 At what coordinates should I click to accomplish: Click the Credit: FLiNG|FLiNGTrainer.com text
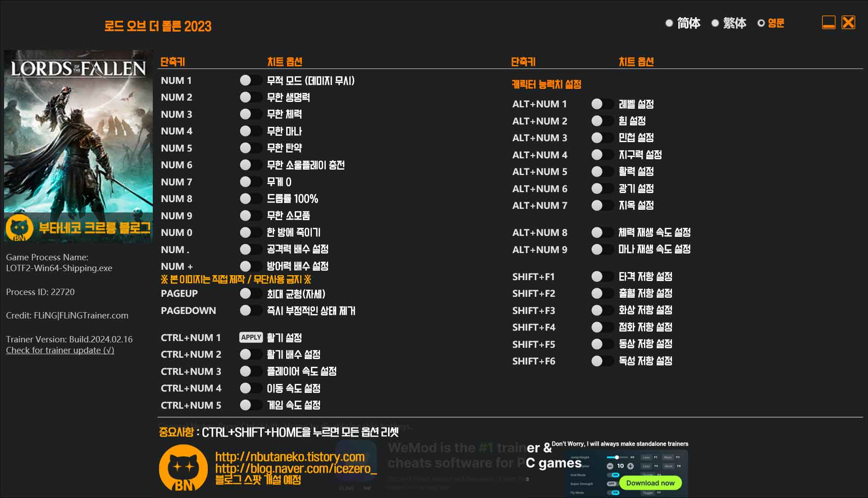point(67,315)
